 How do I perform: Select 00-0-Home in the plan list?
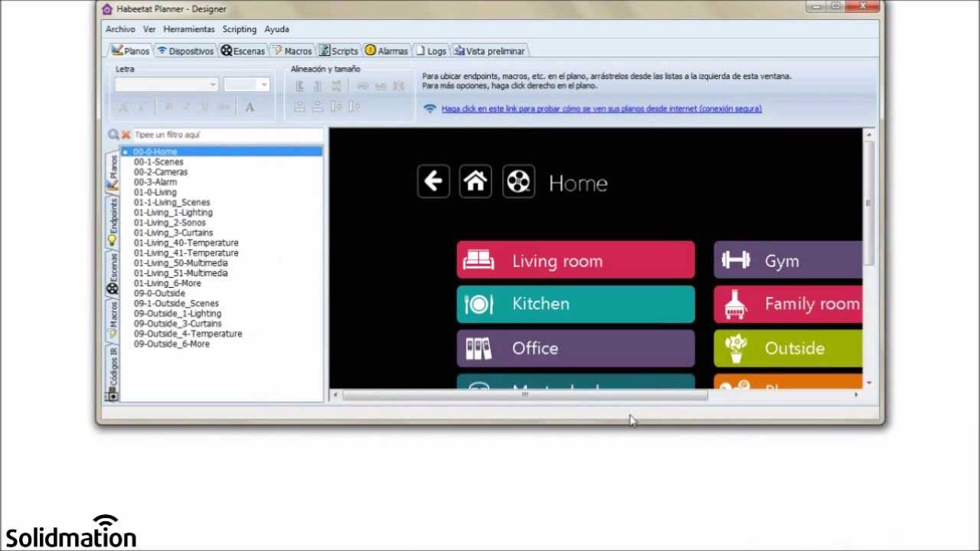click(222, 152)
